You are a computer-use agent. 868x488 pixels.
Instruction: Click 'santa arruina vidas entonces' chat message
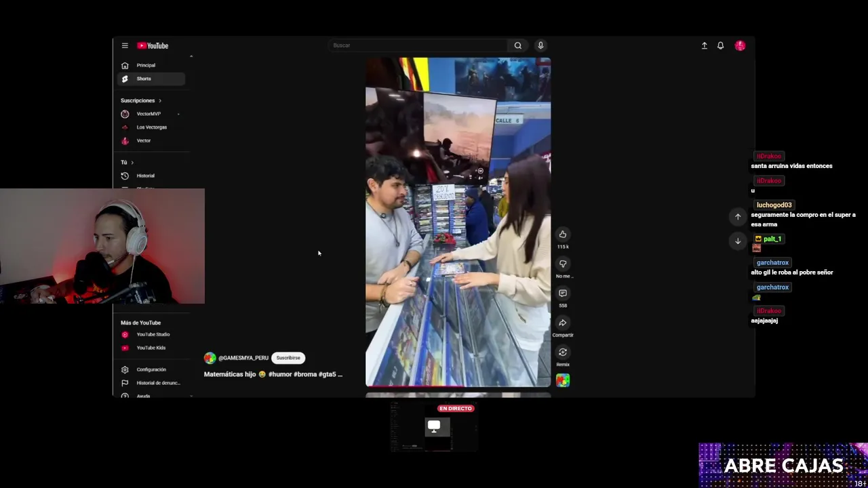click(791, 166)
